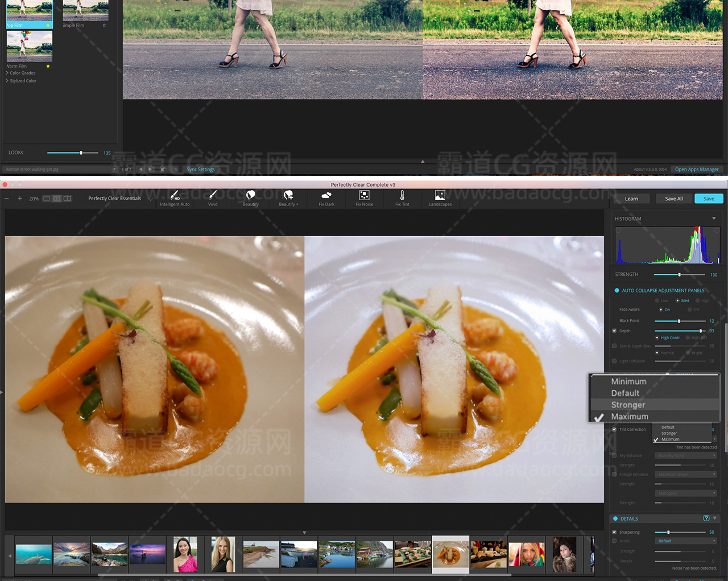Viewport: 728px width, 581px height.
Task: Select Minimum in the popup menu
Action: point(628,381)
